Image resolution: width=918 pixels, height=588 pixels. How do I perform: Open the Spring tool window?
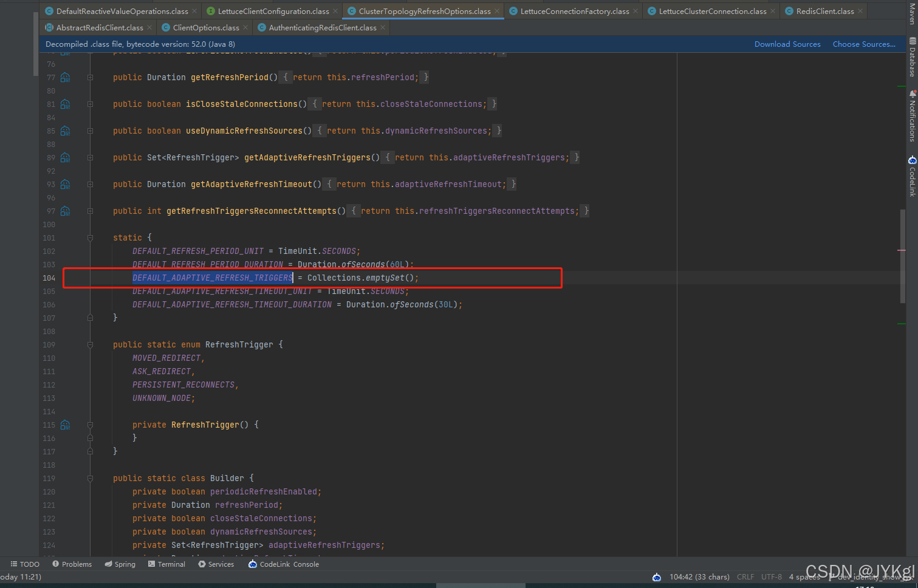(120, 564)
